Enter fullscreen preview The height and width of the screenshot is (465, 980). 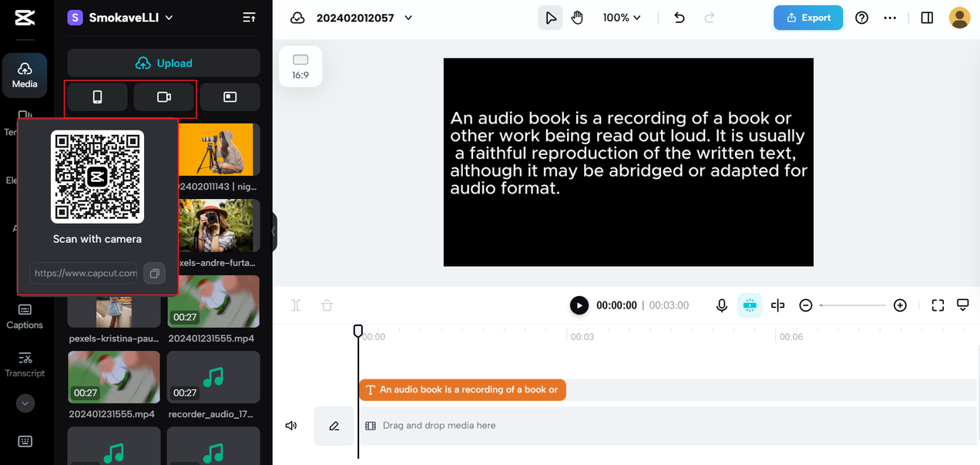(x=938, y=305)
